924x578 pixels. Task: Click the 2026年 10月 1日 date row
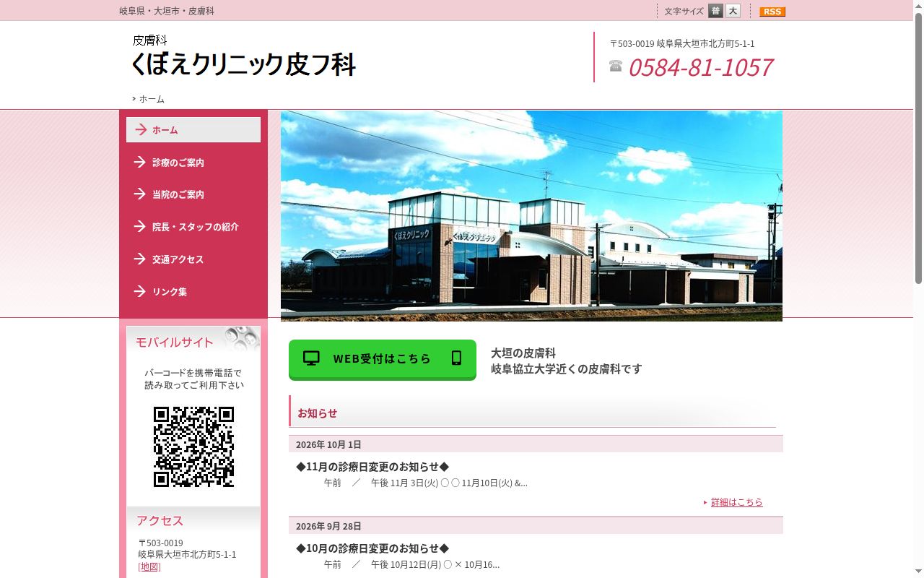(x=536, y=444)
